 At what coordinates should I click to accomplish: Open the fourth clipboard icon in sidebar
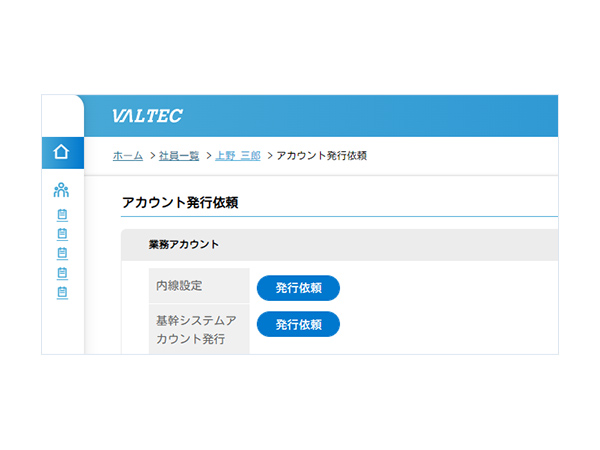click(62, 272)
